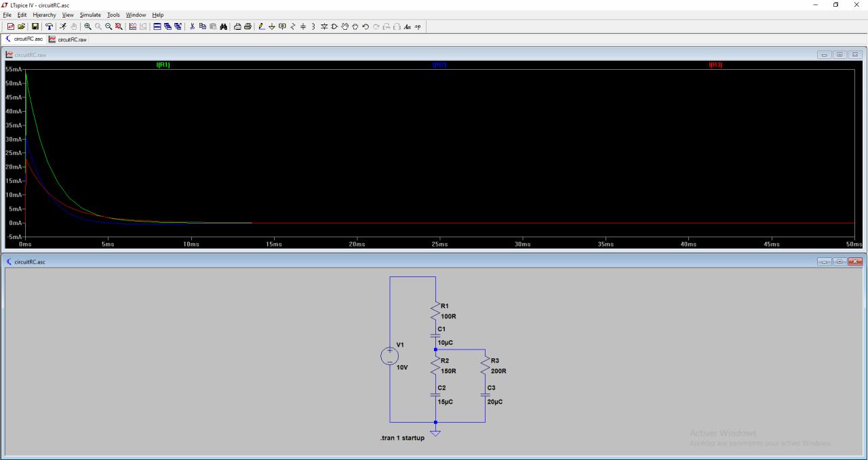The image size is (868, 460).
Task: Click the green I(R1) trace label
Action: point(163,65)
